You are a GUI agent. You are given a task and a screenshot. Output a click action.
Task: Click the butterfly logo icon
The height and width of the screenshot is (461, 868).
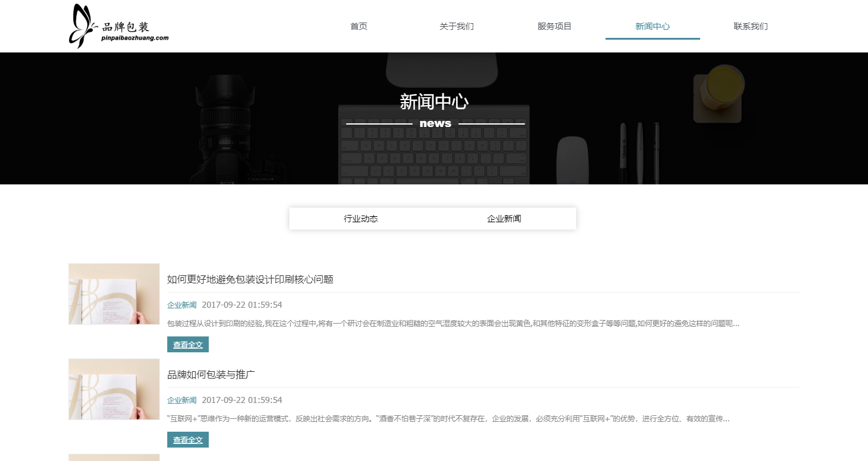coord(82,26)
